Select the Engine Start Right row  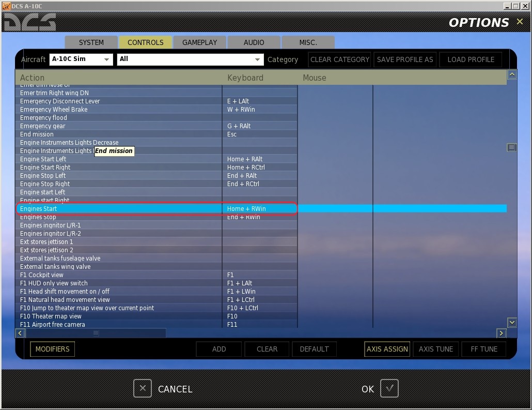point(157,167)
